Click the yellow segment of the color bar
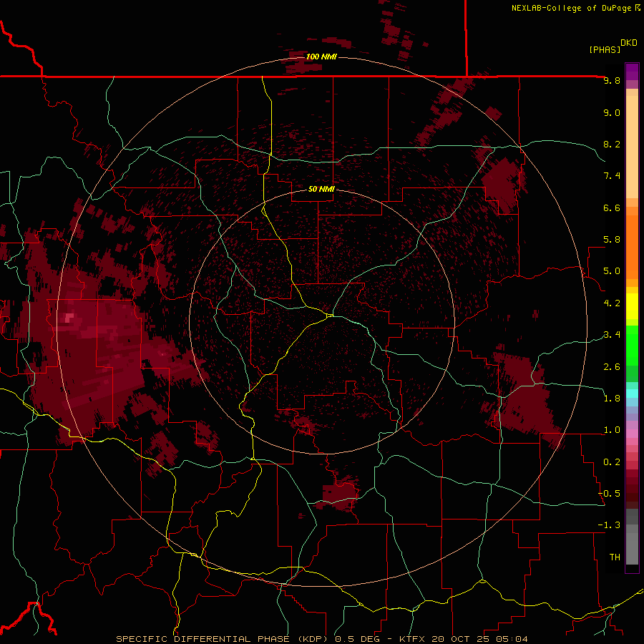 pos(632,306)
